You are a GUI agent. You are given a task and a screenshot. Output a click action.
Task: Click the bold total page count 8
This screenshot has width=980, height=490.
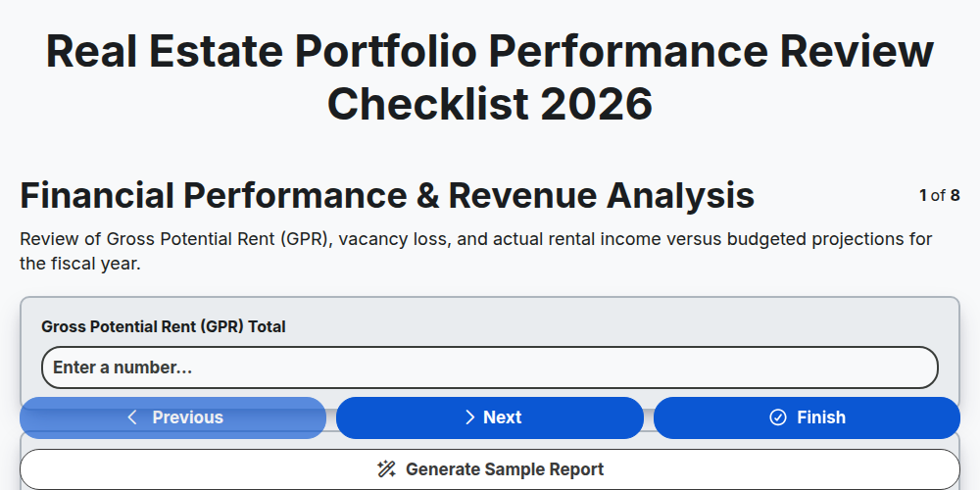pyautogui.click(x=955, y=196)
